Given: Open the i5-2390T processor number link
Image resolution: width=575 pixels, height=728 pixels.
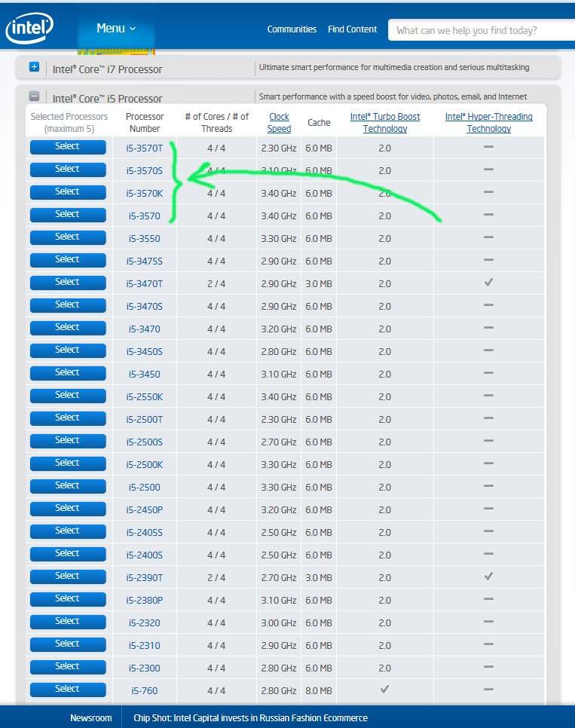Looking at the screenshot, I should 145,577.
